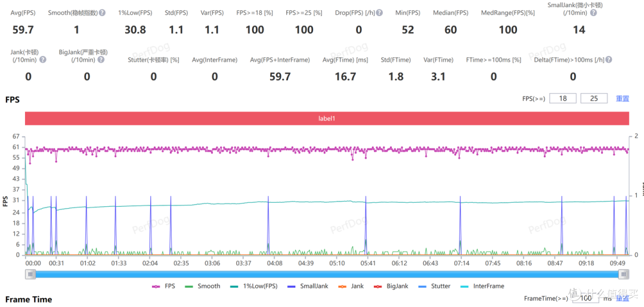Click the Var(FTime) value 3.1
Screen dimensions: 644x307
[438, 77]
